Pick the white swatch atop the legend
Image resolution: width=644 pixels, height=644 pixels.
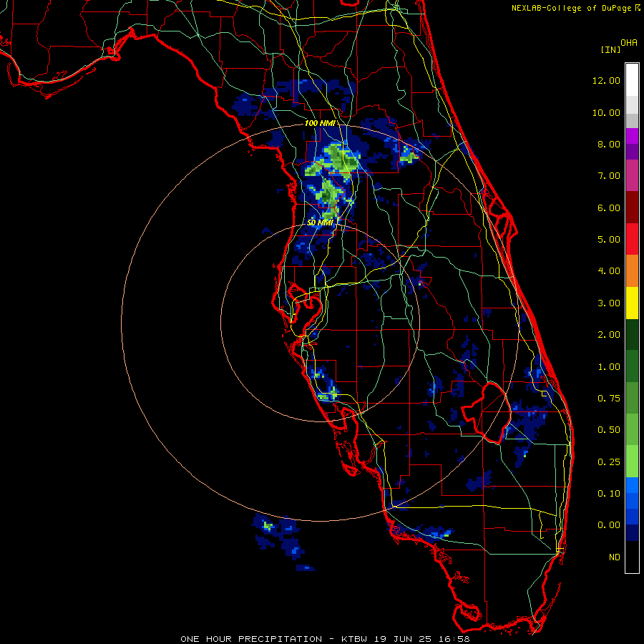pos(632,80)
